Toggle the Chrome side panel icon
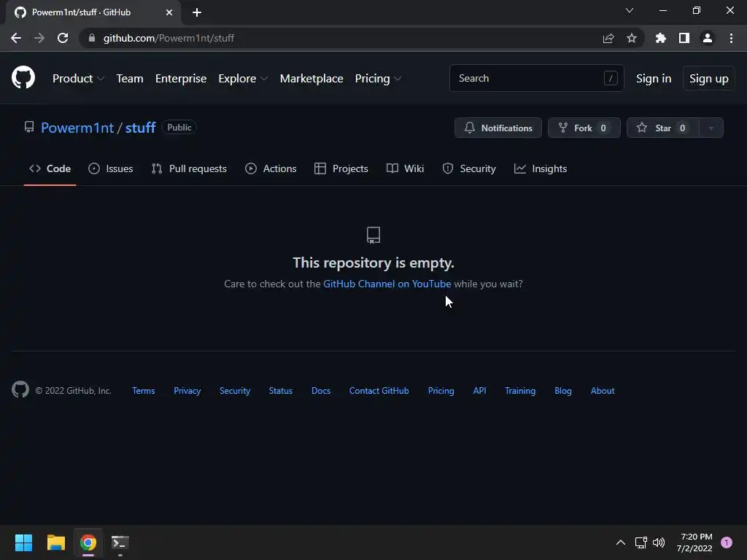Image resolution: width=747 pixels, height=560 pixels. pyautogui.click(x=684, y=38)
